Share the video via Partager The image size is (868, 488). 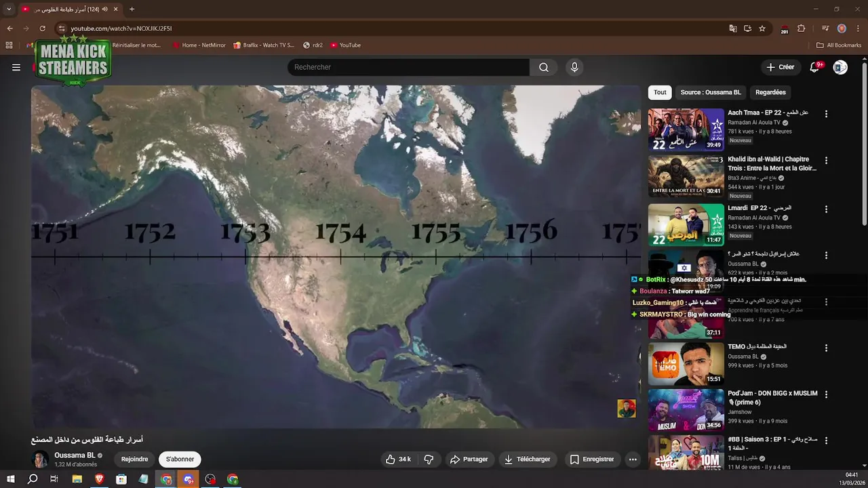coord(469,459)
